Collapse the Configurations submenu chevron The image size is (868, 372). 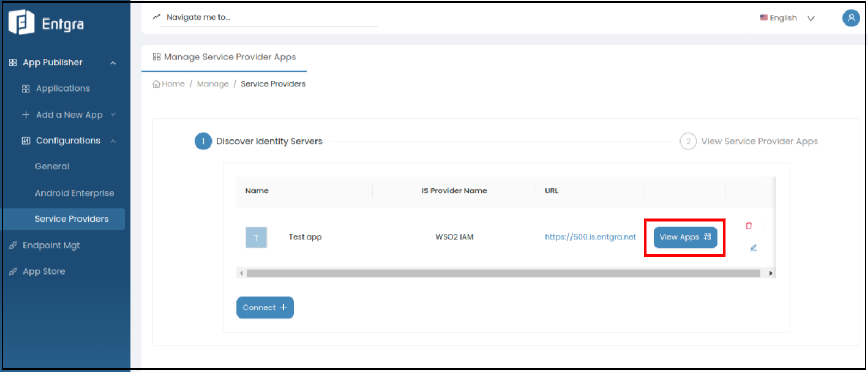[113, 141]
